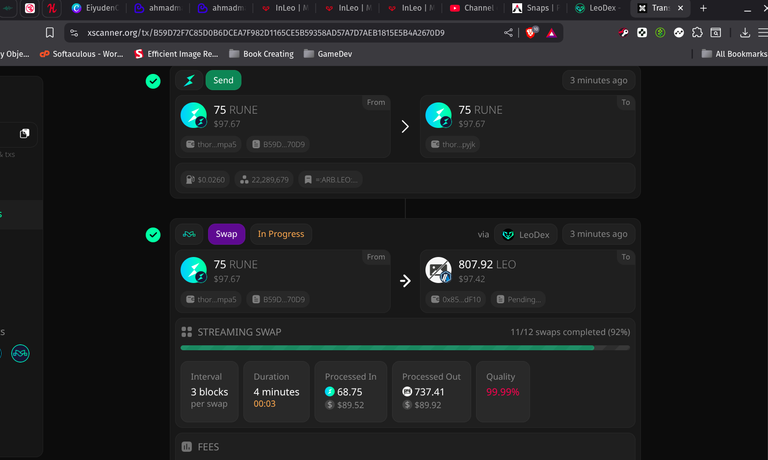Screen dimensions: 768x460
Task: Switch to the LeoDex browser tab
Action: click(598, 8)
